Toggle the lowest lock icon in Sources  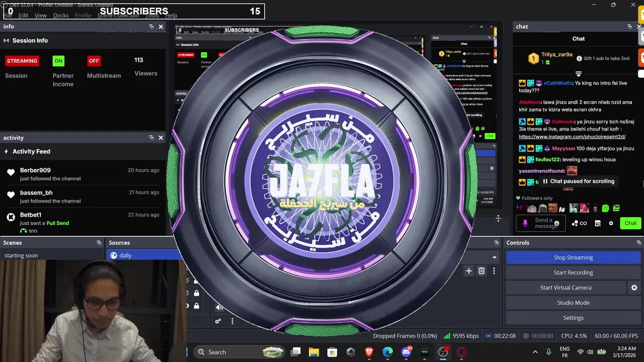tap(196, 306)
